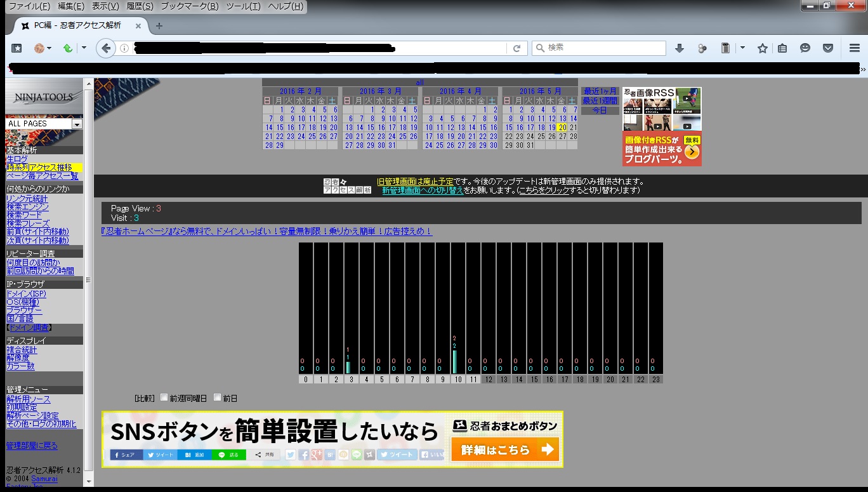The height and width of the screenshot is (492, 868).
Task: Toggle the 前週同曜日 comparison checkbox
Action: [164, 397]
